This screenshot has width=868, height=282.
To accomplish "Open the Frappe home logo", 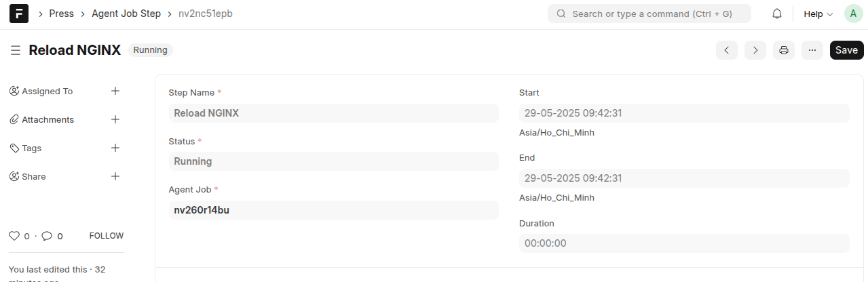I will (x=19, y=14).
